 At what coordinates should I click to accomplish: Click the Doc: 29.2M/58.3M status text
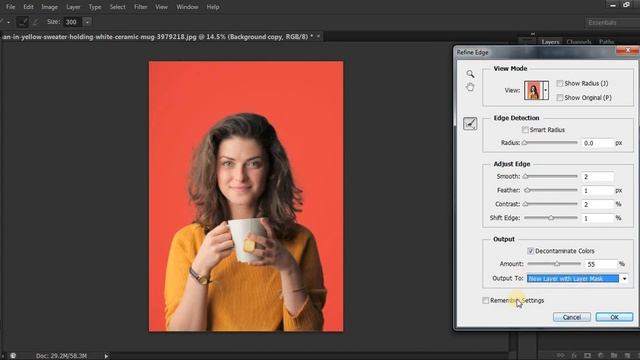61,356
